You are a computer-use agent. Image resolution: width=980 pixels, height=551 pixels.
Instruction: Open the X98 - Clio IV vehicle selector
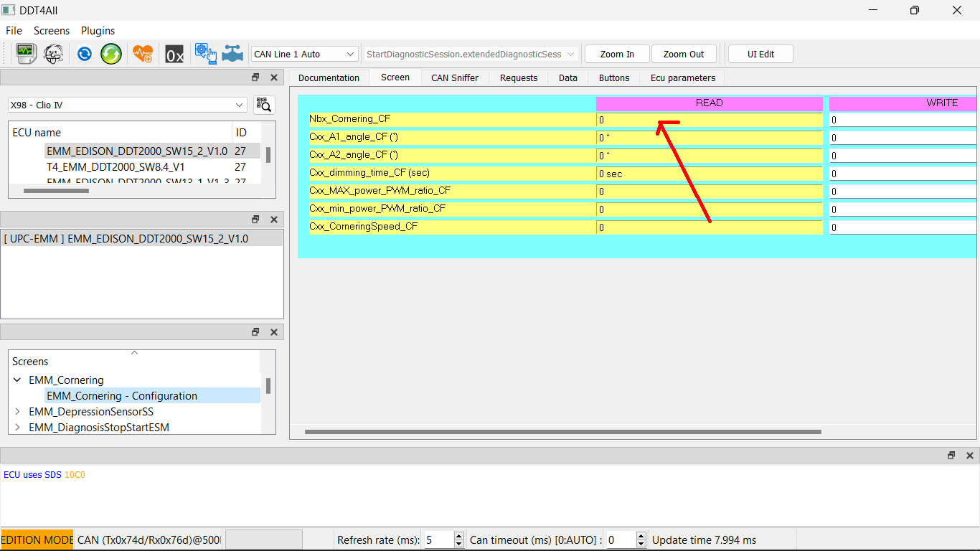pyautogui.click(x=240, y=105)
